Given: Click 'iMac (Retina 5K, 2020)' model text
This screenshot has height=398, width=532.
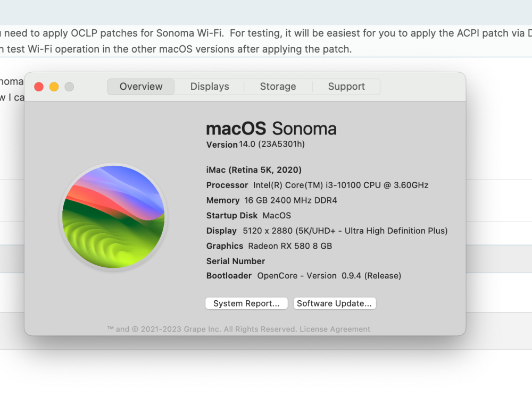Looking at the screenshot, I should point(254,170).
